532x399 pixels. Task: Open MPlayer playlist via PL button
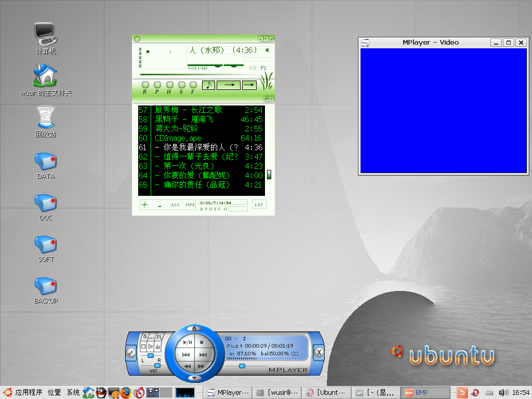point(159,337)
